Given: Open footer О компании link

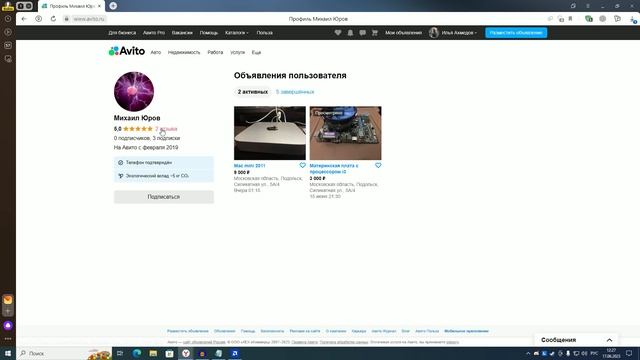Looking at the screenshot, I should point(336,331).
